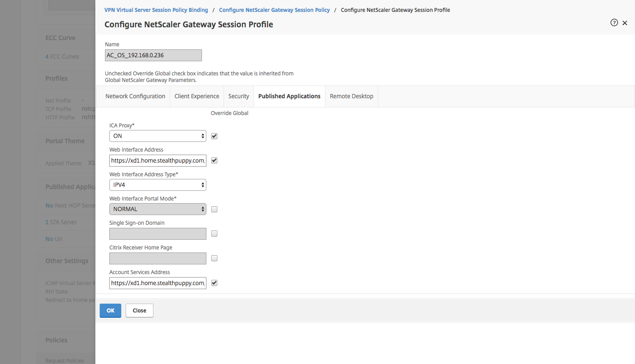Viewport: 635px width, 364px height.
Task: Click the Citrix Receiver Home Page field
Action: click(158, 258)
